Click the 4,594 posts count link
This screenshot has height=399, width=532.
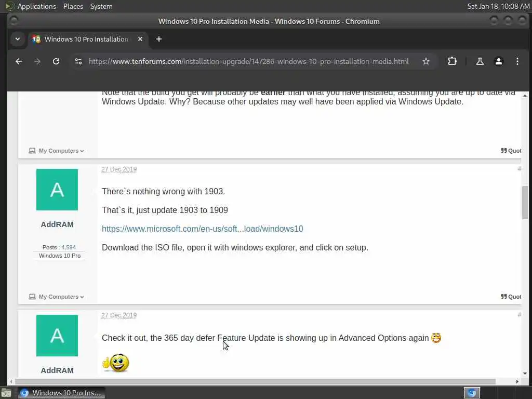(69, 247)
